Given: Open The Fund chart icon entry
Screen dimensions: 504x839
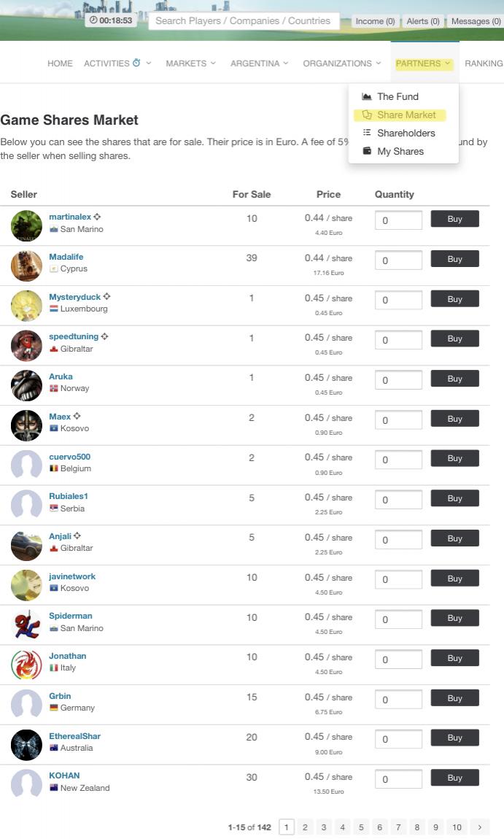Looking at the screenshot, I should coord(366,96).
